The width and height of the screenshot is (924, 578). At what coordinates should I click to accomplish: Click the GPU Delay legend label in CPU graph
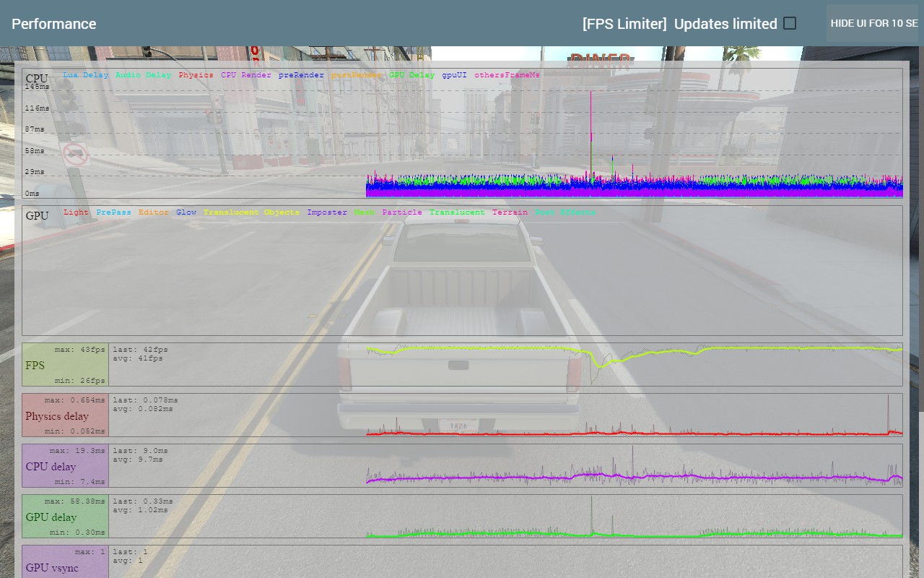click(x=412, y=75)
